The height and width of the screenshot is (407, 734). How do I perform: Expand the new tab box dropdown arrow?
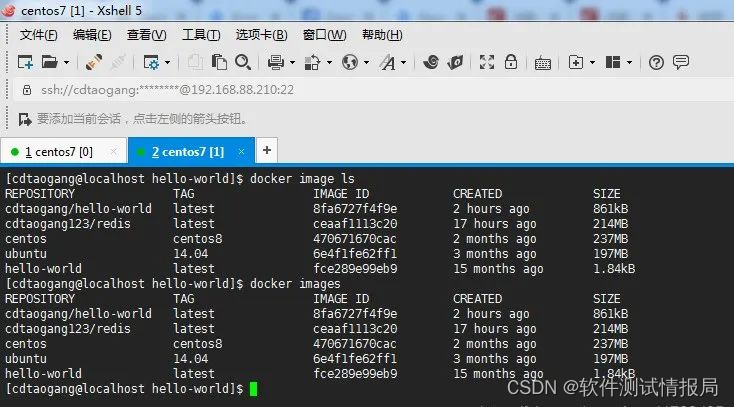(x=593, y=62)
